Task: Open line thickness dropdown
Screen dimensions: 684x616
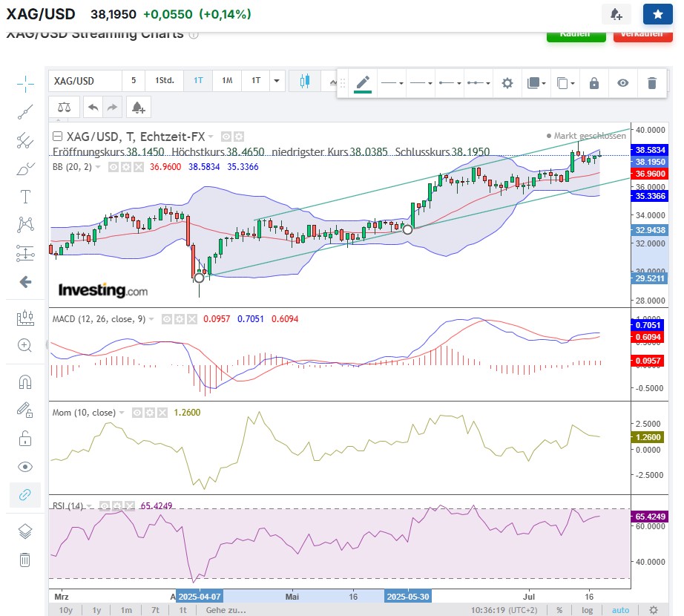Action: pos(421,83)
